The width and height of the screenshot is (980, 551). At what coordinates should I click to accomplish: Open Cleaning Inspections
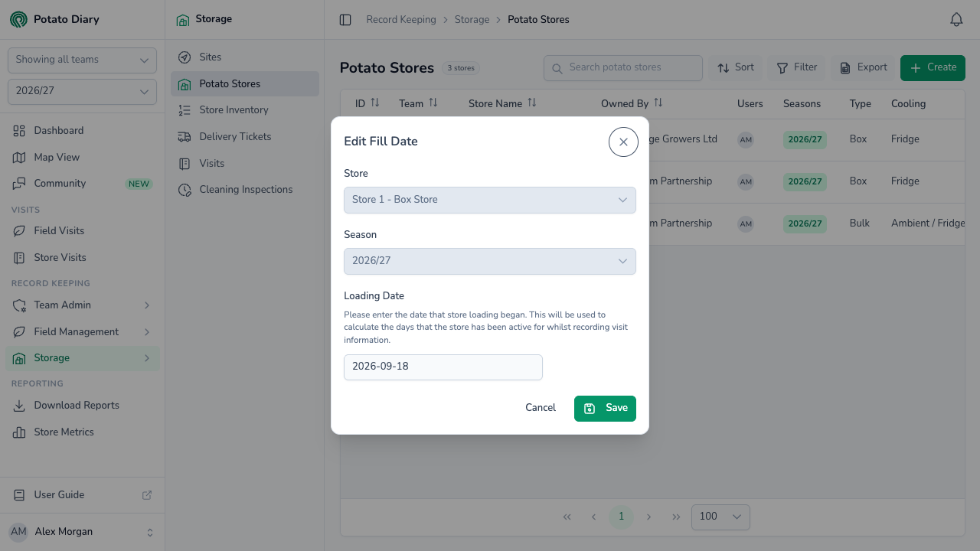(x=245, y=190)
